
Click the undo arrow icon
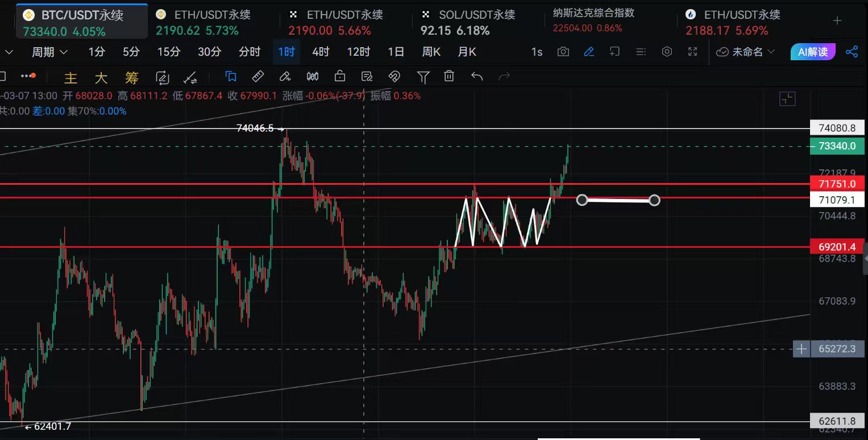(477, 76)
